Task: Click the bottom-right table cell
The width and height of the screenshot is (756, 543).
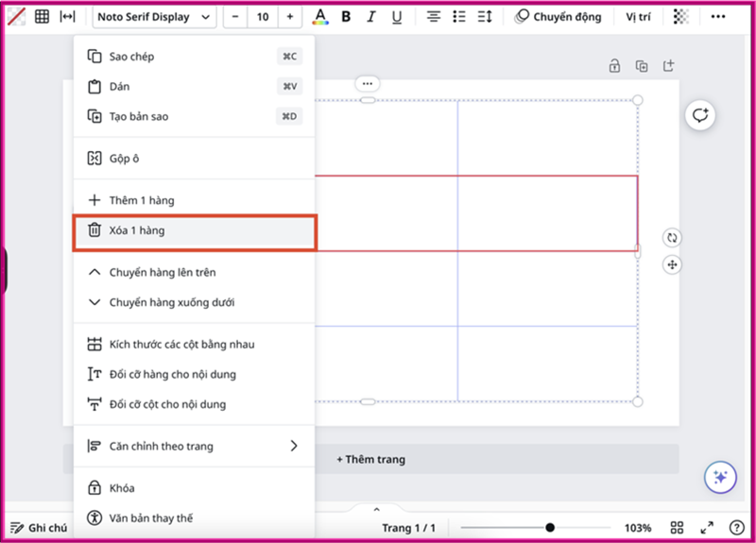Action: click(548, 364)
